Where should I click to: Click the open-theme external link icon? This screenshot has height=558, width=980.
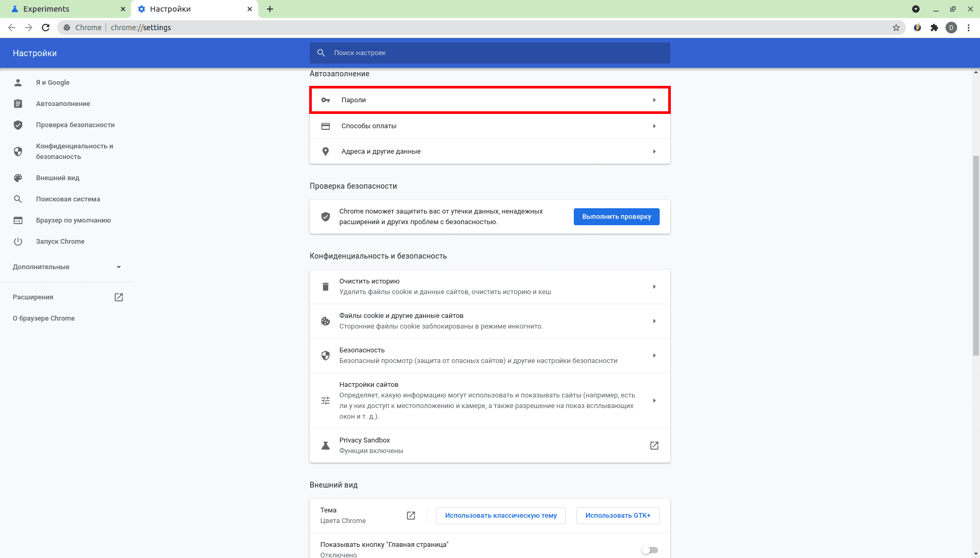410,516
